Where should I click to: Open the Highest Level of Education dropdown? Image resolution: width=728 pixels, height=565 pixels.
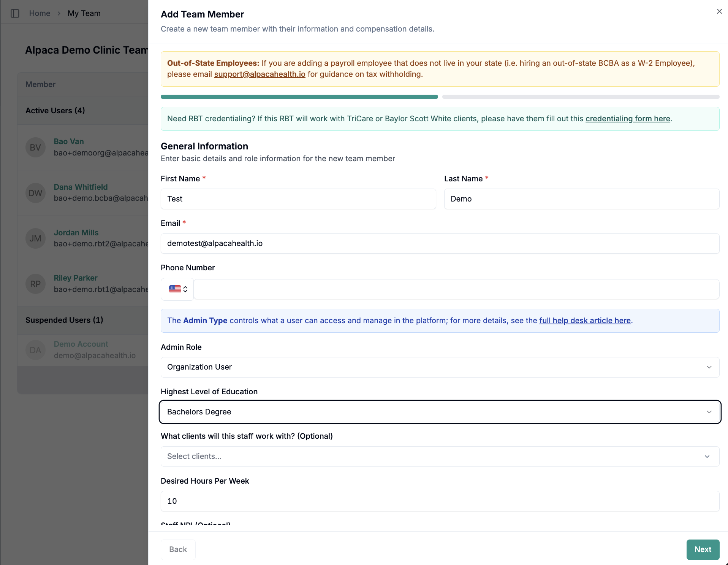tap(440, 412)
